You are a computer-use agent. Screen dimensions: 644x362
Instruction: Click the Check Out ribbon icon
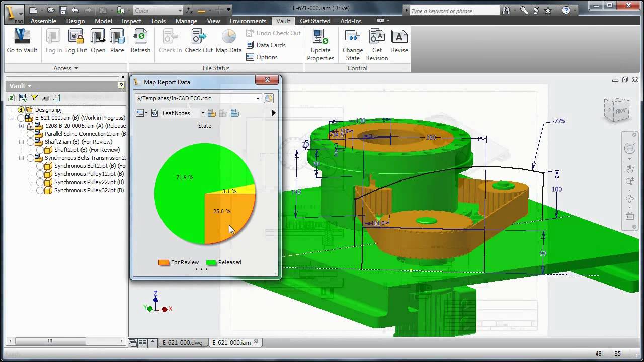point(199,36)
